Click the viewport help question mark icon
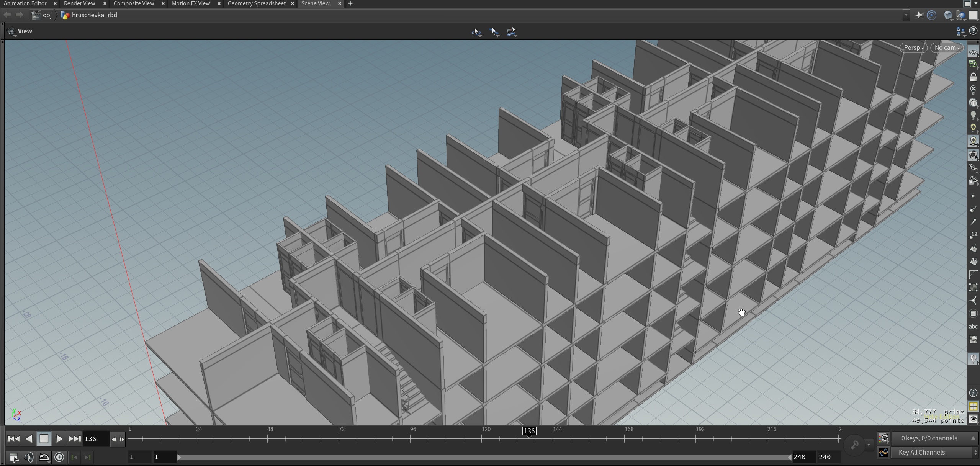The height and width of the screenshot is (466, 980). pos(973,31)
